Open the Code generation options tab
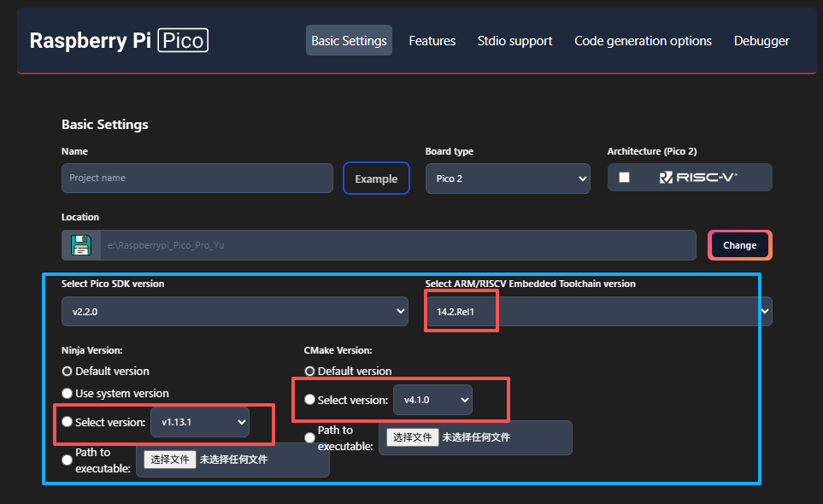The height and width of the screenshot is (504, 823). pos(643,40)
